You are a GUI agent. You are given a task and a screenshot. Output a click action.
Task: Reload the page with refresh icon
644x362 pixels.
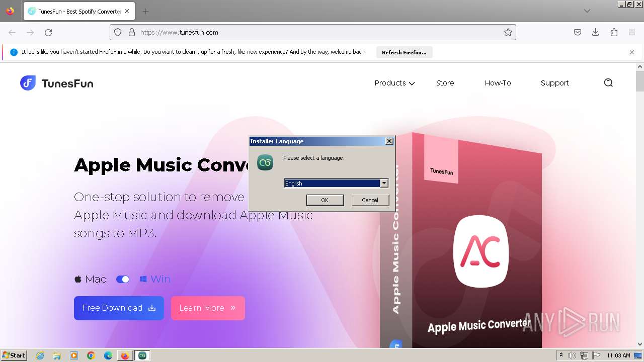point(48,32)
